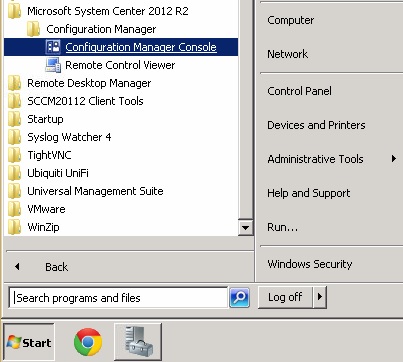Expand 'Syslog Watcher 4' folder label
The image size is (403, 362).
69,137
